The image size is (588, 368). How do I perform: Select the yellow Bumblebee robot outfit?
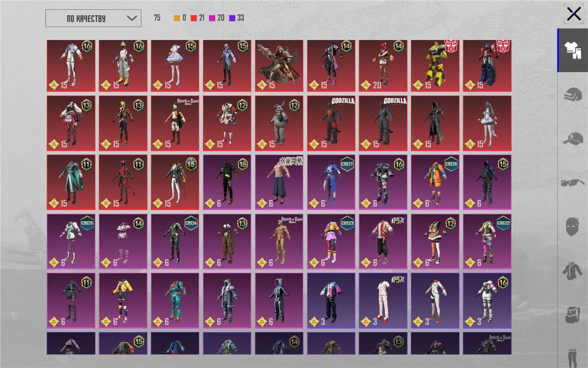point(435,66)
